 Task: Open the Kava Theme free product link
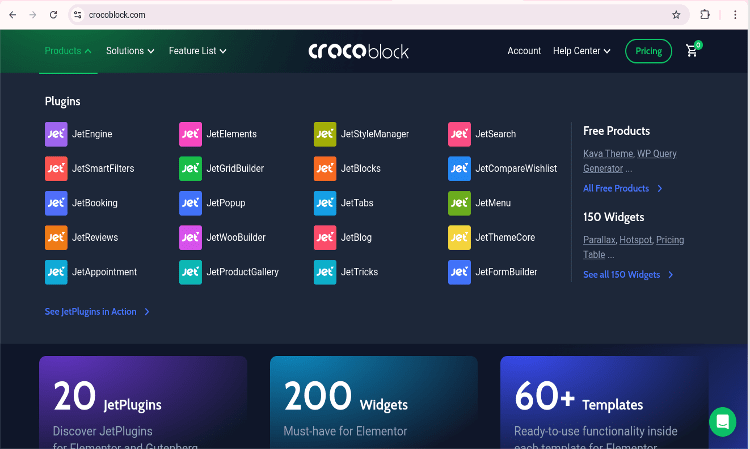[608, 153]
